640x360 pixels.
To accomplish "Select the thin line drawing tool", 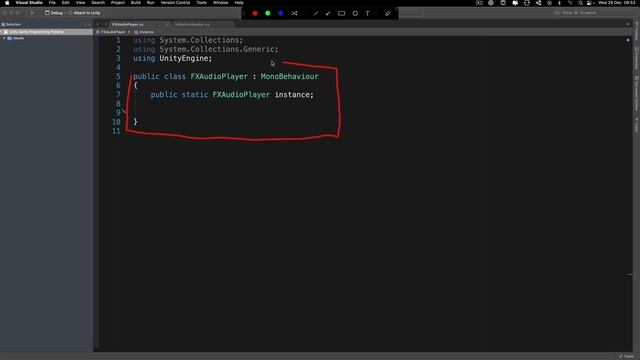I will click(x=316, y=13).
